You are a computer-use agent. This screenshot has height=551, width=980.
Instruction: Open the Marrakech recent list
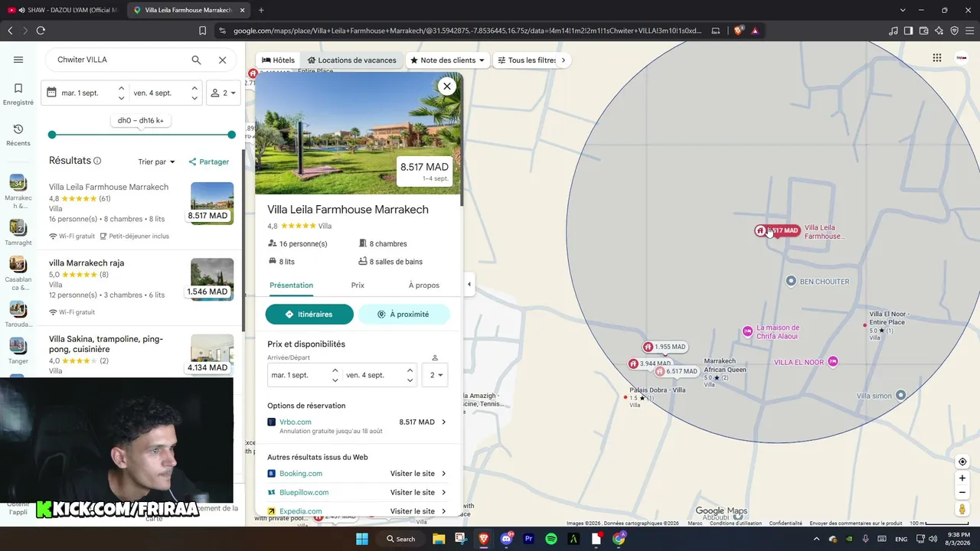click(18, 191)
